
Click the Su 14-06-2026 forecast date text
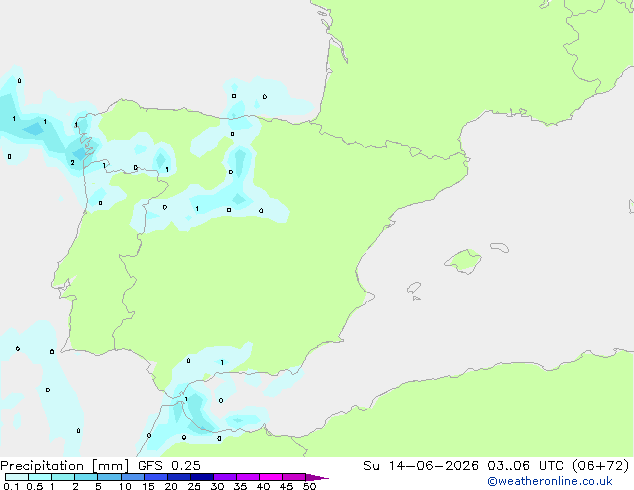421,466
